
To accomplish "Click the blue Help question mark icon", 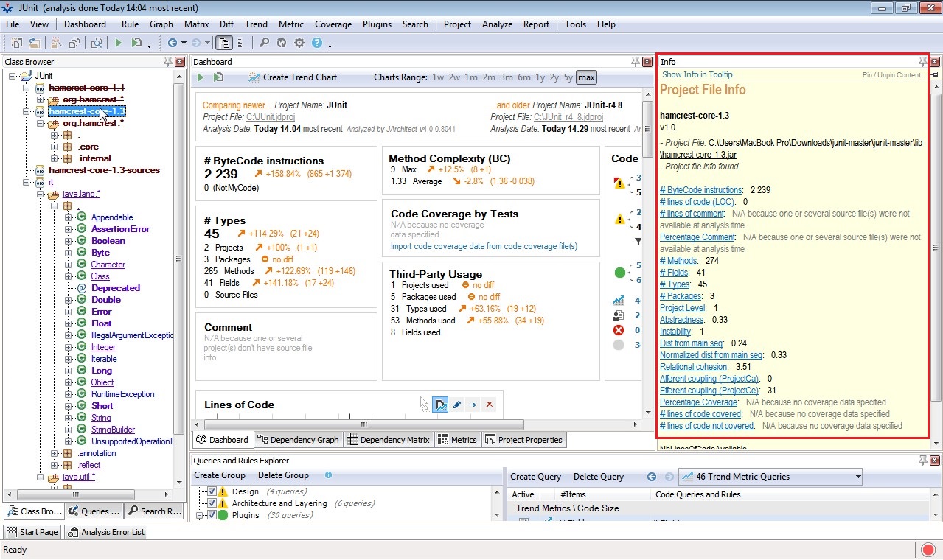I will [317, 43].
